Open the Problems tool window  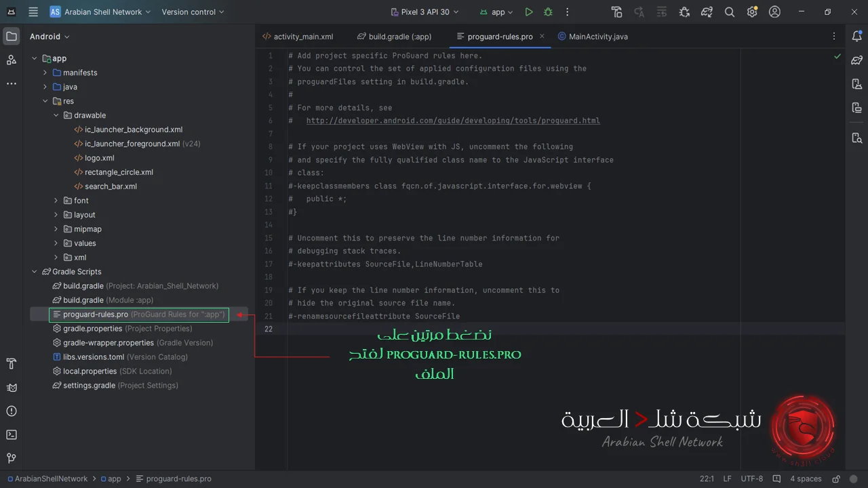[x=12, y=411]
